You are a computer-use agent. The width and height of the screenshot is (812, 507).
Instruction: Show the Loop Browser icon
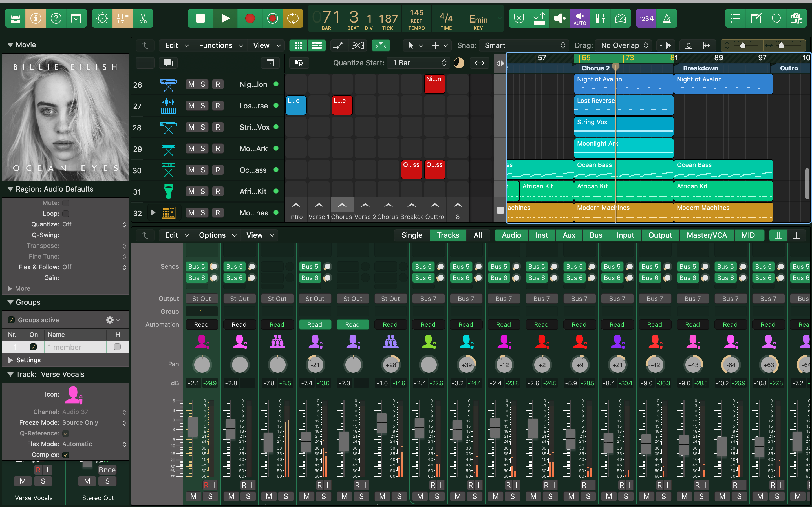776,18
